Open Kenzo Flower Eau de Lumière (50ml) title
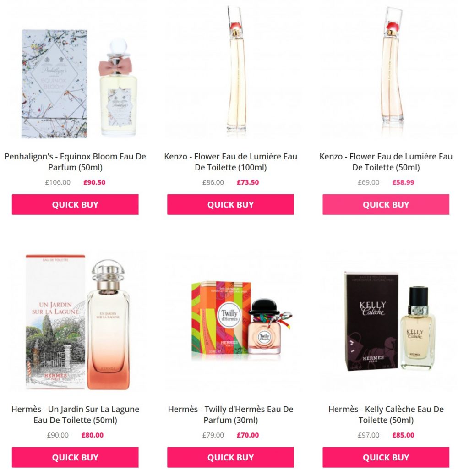The height and width of the screenshot is (476, 469). [x=386, y=162]
